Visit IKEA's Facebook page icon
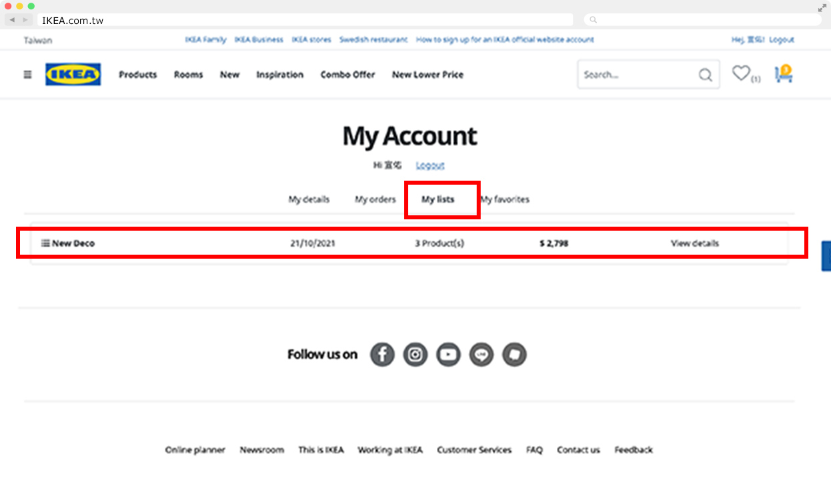Screen dimensions: 831x504 pyautogui.click(x=382, y=355)
